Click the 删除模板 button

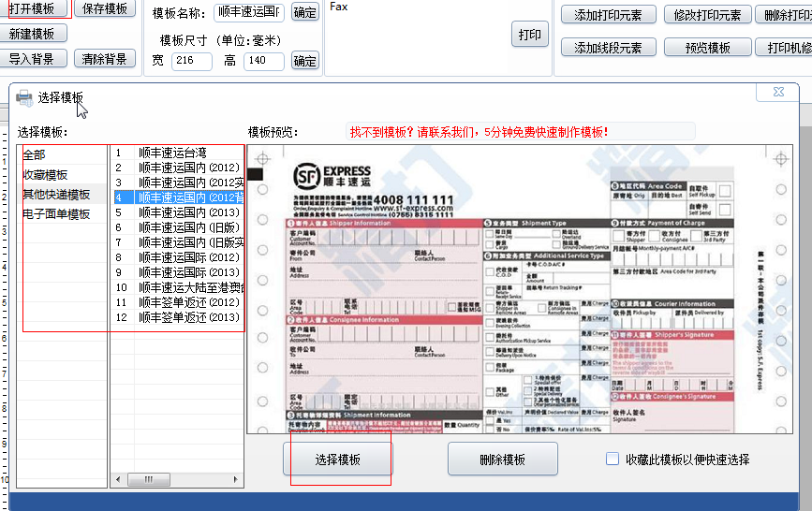502,460
